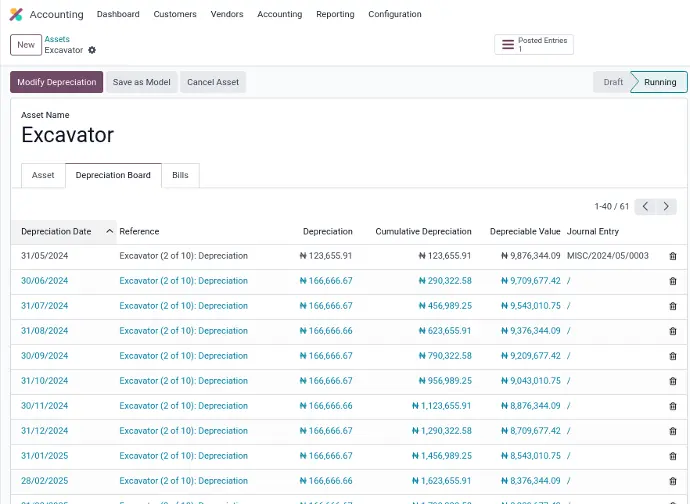Viewport: 690px width, 504px height.
Task: Click depreciable value ₦ 9,876,344.09
Action: tap(531, 256)
